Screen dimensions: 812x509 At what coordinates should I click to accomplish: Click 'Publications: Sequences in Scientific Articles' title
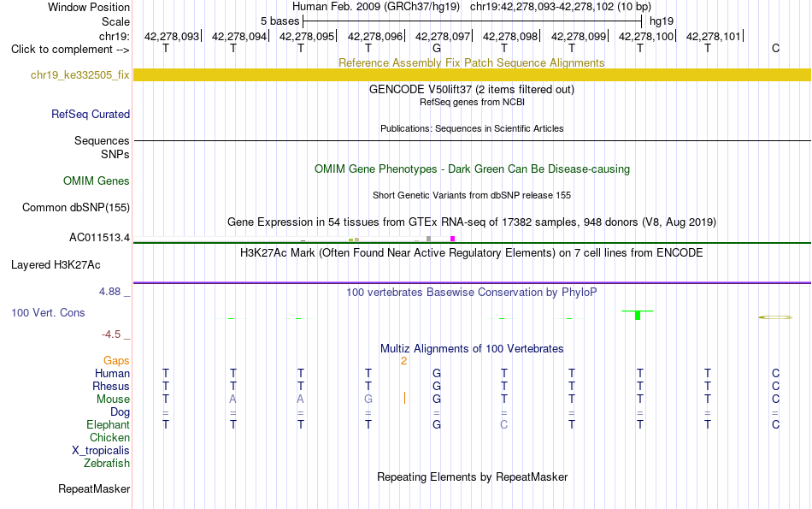(472, 128)
